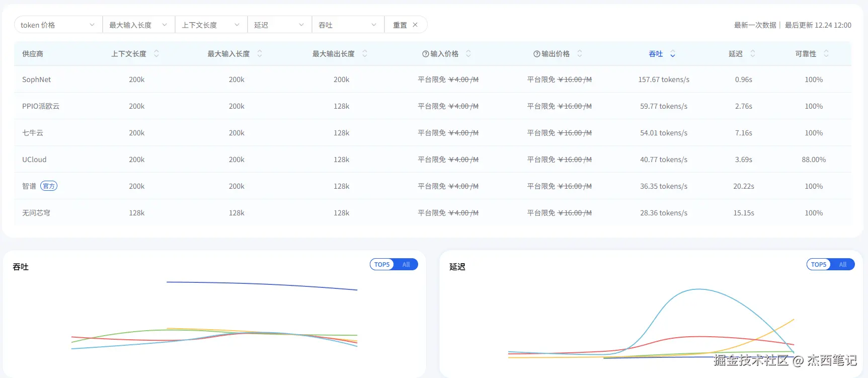The width and height of the screenshot is (868, 378).
Task: Click the 最新一次数据 label
Action: pos(755,25)
